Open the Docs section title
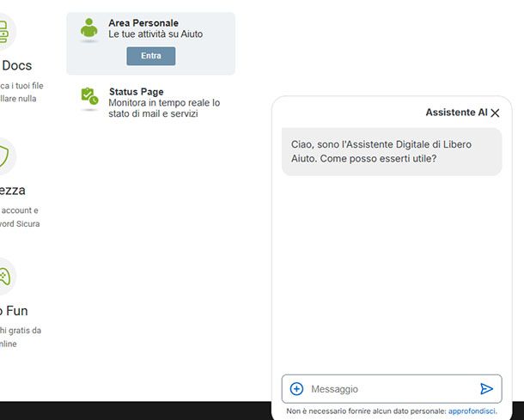524x420 pixels. (x=16, y=65)
